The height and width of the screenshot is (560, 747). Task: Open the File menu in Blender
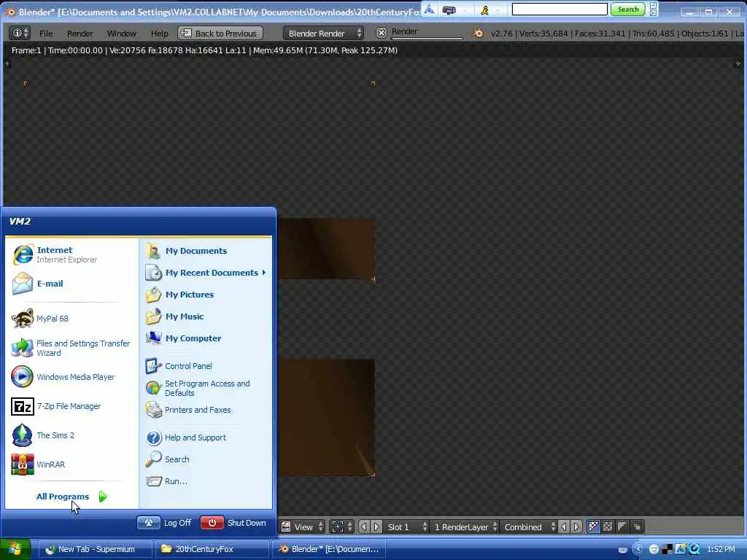point(46,34)
